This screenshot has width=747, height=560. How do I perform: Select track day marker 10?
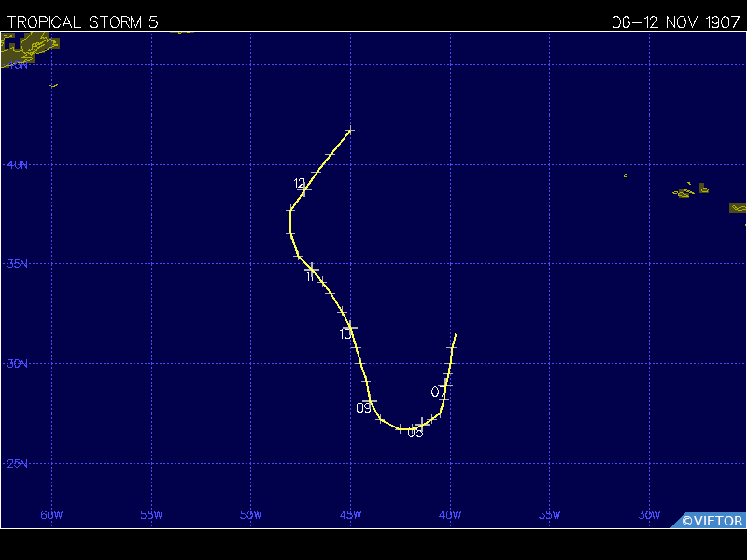345,334
